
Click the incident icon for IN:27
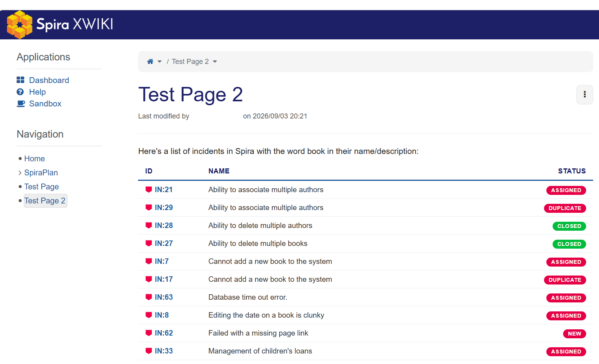point(149,243)
